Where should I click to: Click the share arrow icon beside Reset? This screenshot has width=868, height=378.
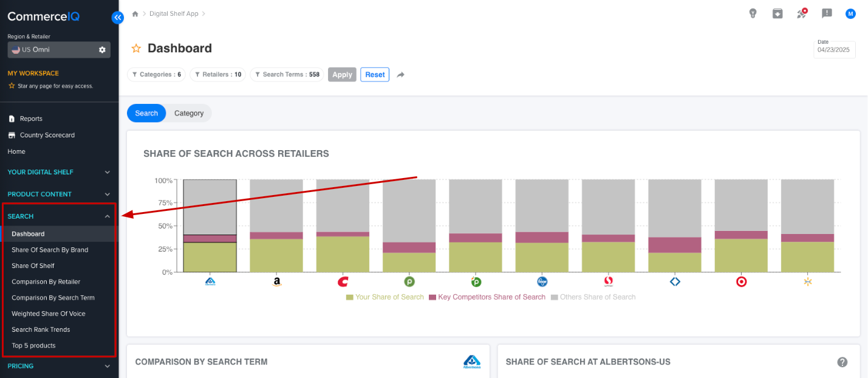401,75
